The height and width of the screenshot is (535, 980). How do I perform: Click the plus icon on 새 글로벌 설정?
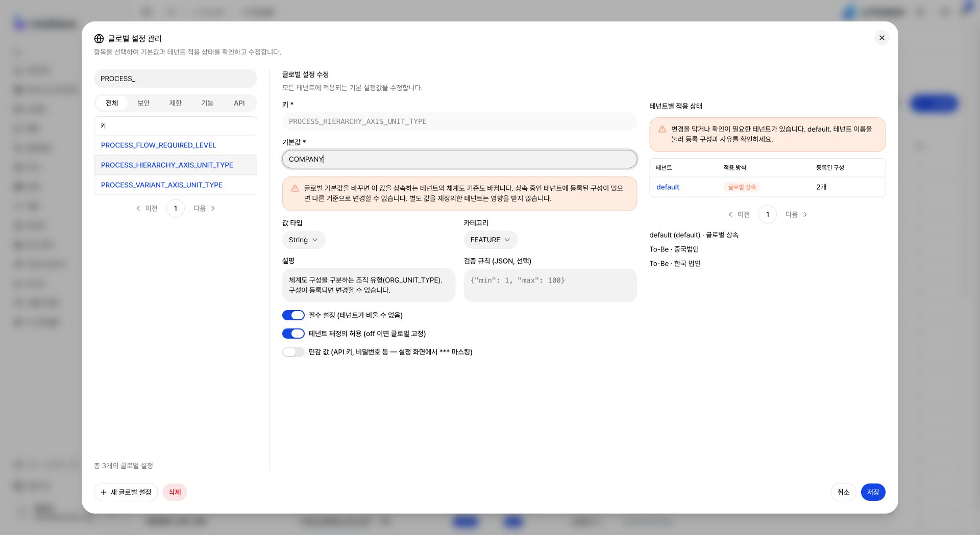point(104,492)
